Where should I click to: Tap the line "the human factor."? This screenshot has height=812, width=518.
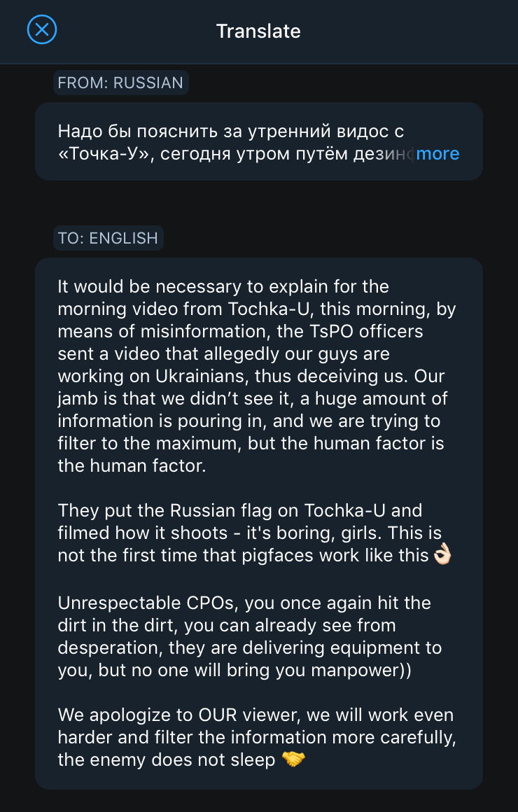pos(132,465)
